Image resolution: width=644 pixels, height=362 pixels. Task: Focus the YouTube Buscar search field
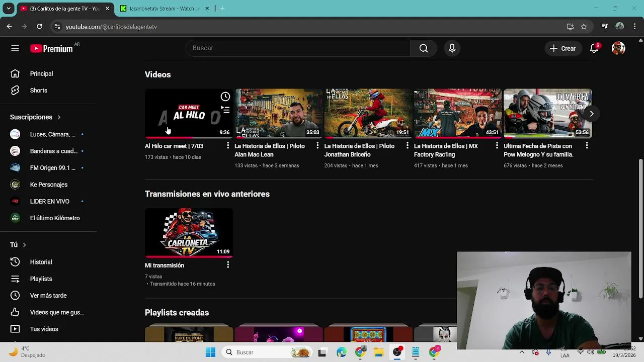tap(298, 48)
